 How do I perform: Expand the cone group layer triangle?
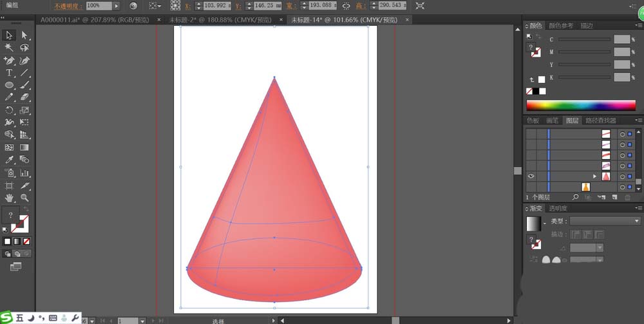pos(594,176)
